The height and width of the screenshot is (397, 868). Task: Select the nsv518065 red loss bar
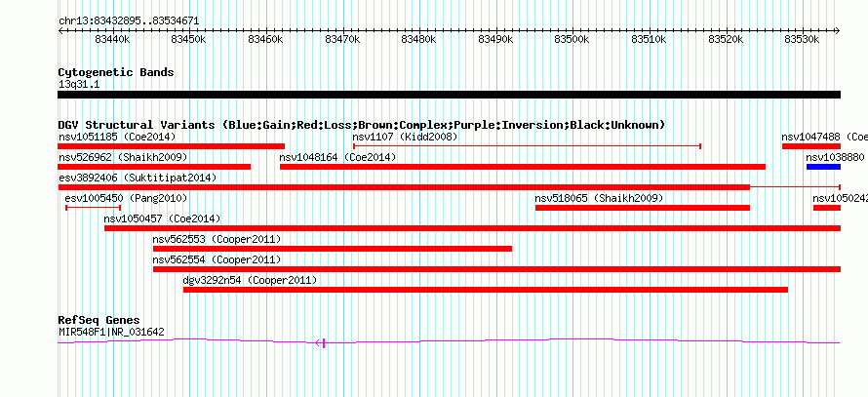point(642,208)
